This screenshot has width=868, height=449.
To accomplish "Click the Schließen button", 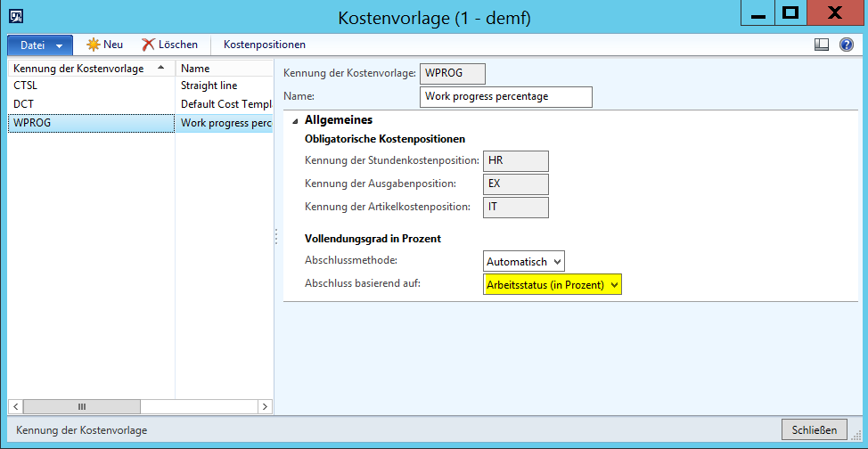I will pos(814,430).
